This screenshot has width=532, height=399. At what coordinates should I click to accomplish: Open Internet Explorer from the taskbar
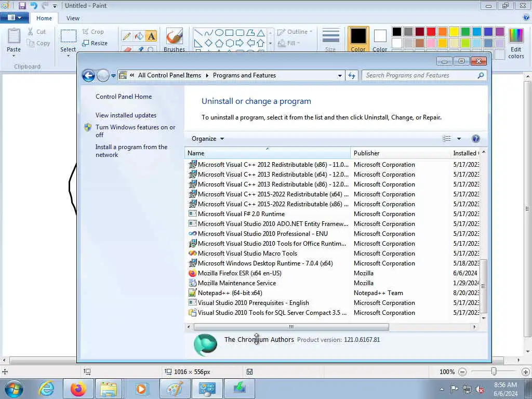pos(46,389)
